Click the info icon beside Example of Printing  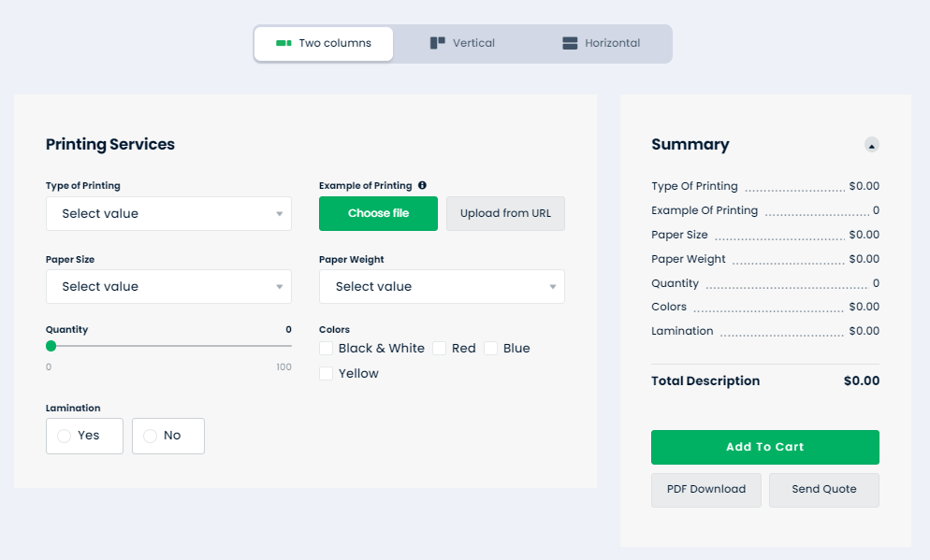coord(422,185)
